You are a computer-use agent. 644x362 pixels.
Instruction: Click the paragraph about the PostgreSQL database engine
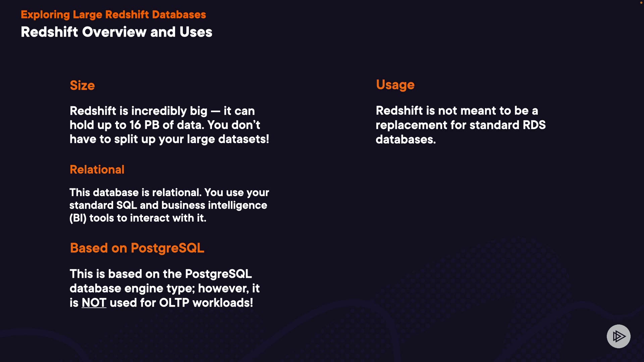click(x=164, y=288)
